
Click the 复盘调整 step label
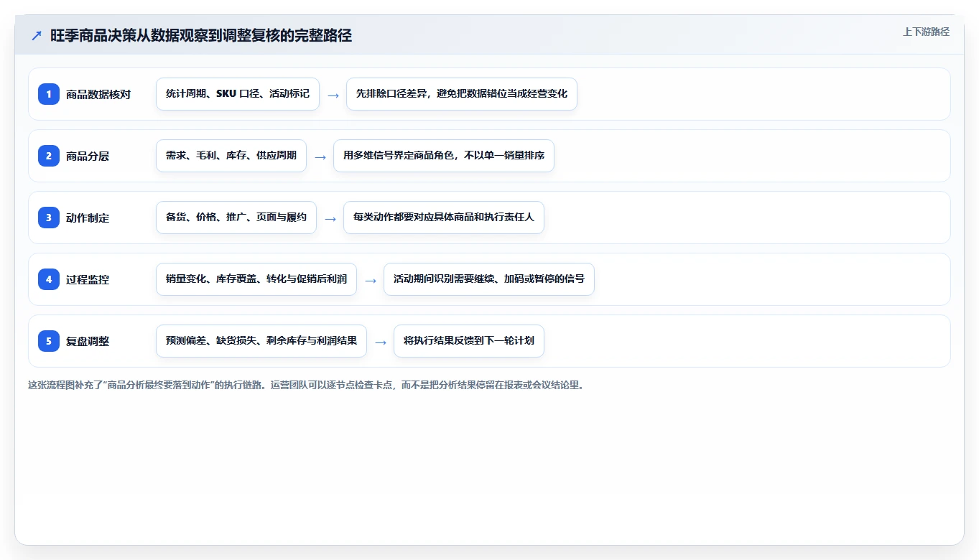pyautogui.click(x=88, y=341)
